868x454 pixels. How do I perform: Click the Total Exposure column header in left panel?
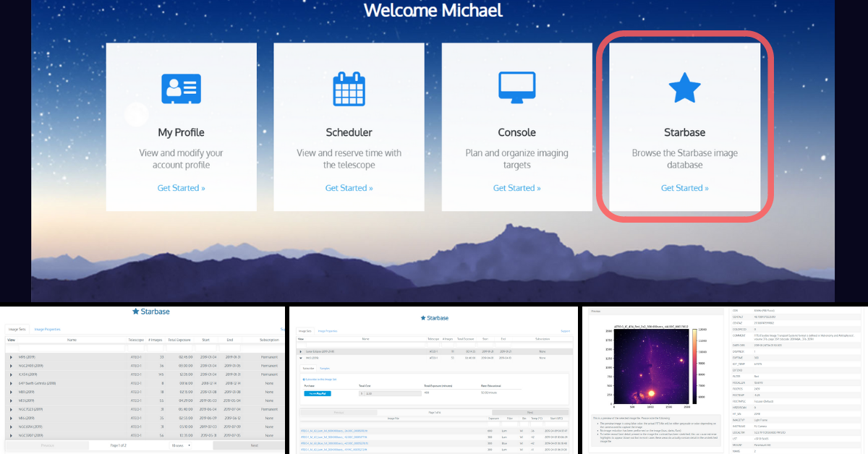179,340
